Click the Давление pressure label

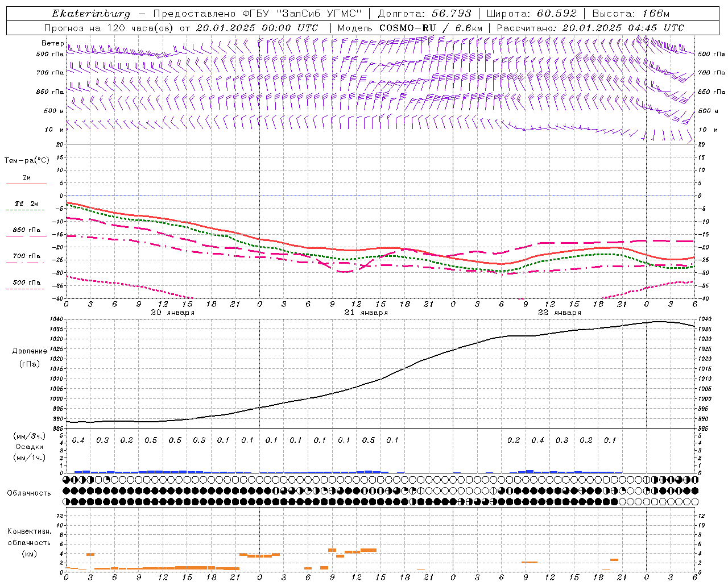click(30, 351)
